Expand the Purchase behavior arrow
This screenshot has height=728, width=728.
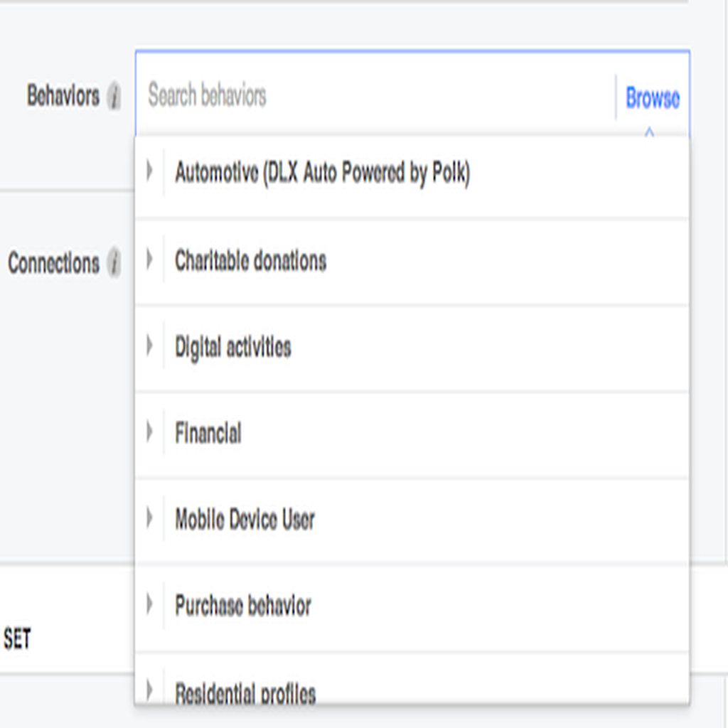[x=149, y=604]
